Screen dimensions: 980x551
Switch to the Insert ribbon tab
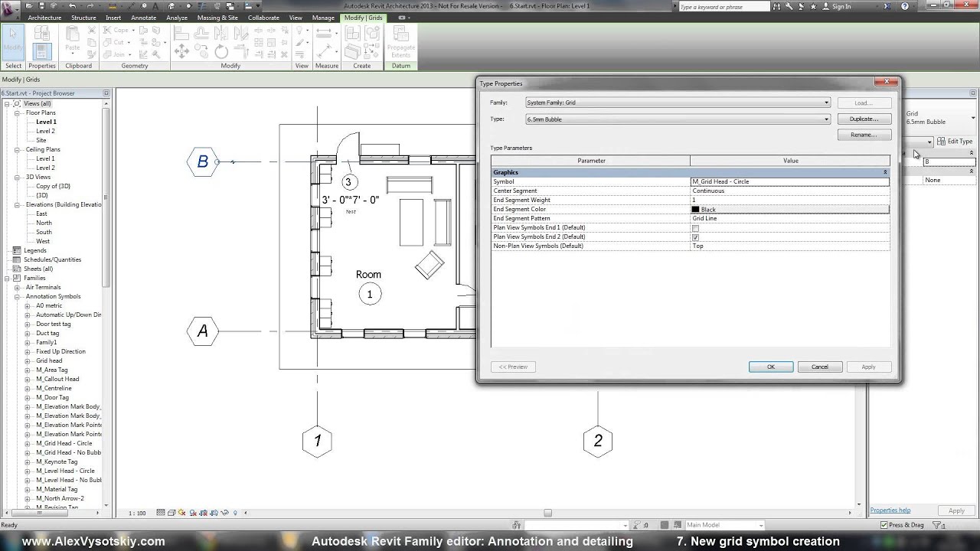(x=113, y=18)
